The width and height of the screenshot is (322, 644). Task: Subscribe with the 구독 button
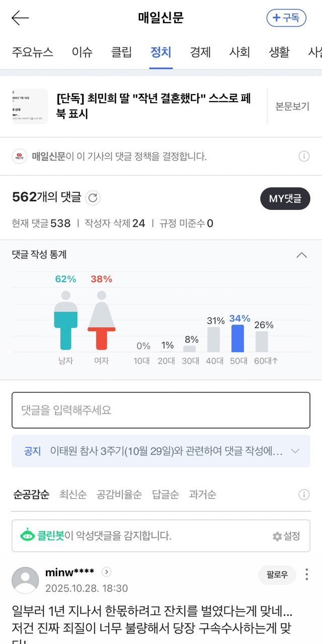pyautogui.click(x=286, y=18)
